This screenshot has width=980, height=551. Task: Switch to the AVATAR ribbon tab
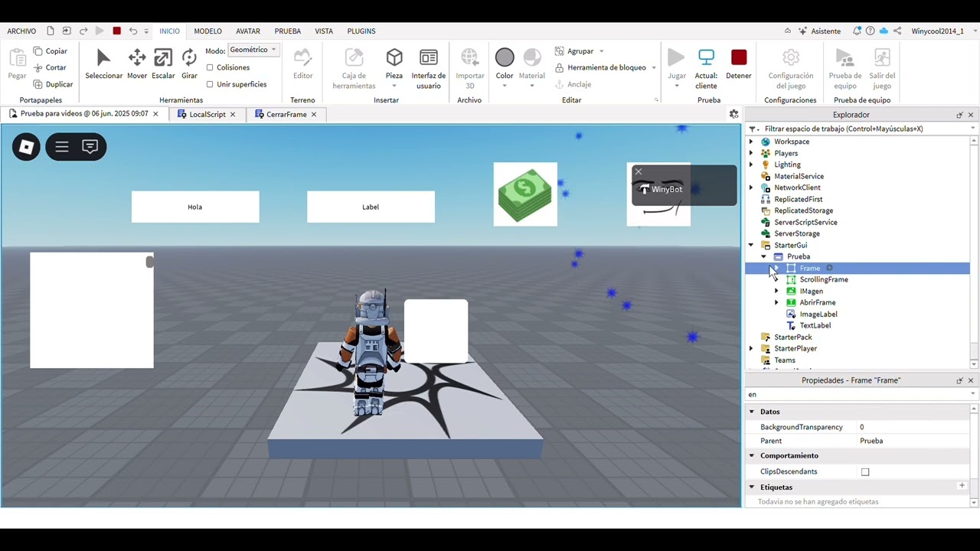pyautogui.click(x=248, y=31)
